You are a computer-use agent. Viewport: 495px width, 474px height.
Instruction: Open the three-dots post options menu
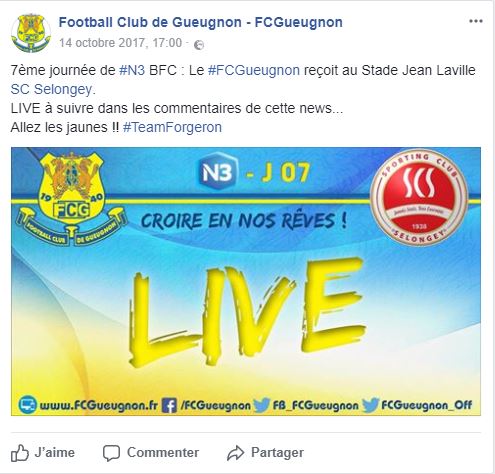click(476, 22)
